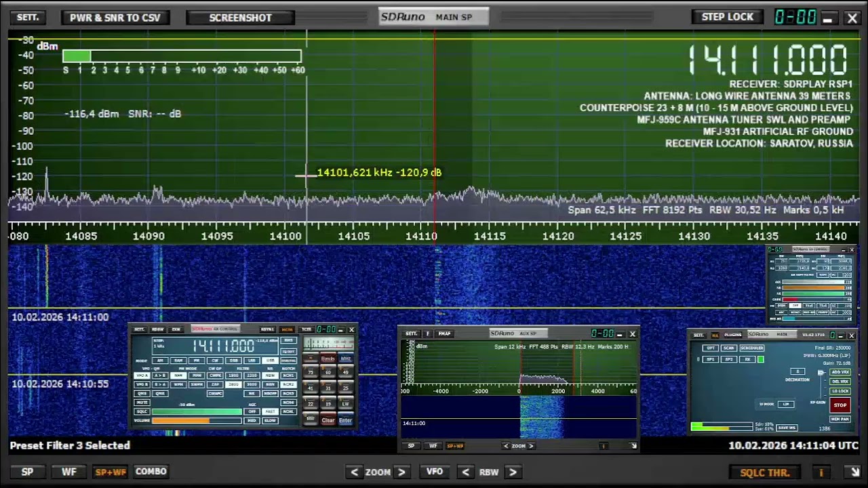Open the AUX SP info button
868x488 pixels.
tap(604, 446)
